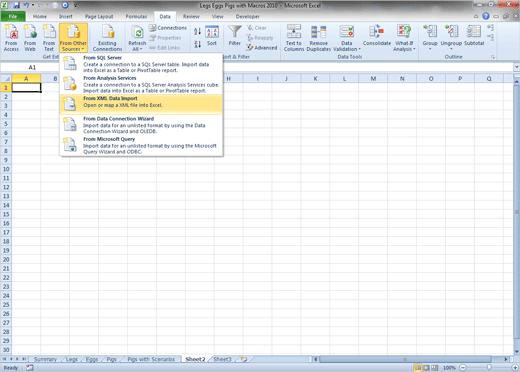Click the Subtotal icon
This screenshot has height=372, width=520.
[x=474, y=35]
